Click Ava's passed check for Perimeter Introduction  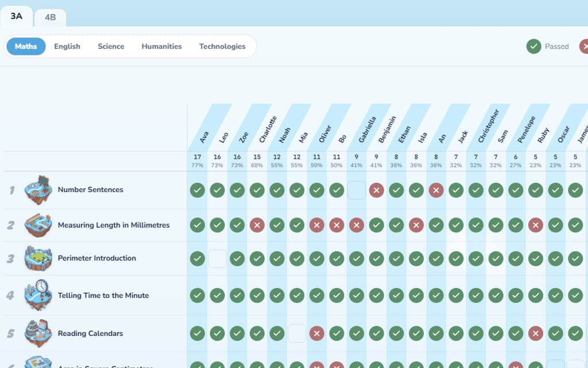198,258
